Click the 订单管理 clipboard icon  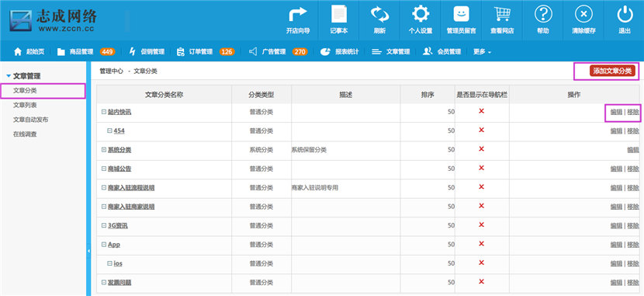pyautogui.click(x=181, y=51)
